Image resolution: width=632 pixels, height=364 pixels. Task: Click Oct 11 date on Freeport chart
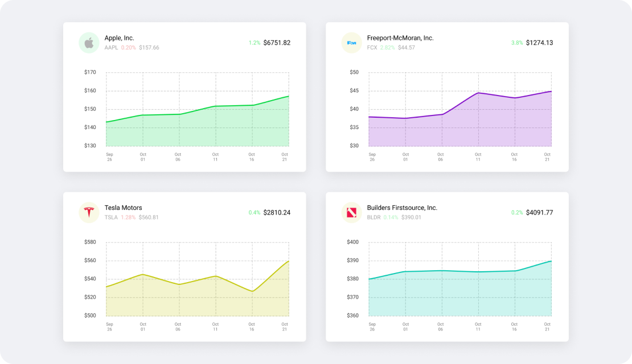click(478, 157)
